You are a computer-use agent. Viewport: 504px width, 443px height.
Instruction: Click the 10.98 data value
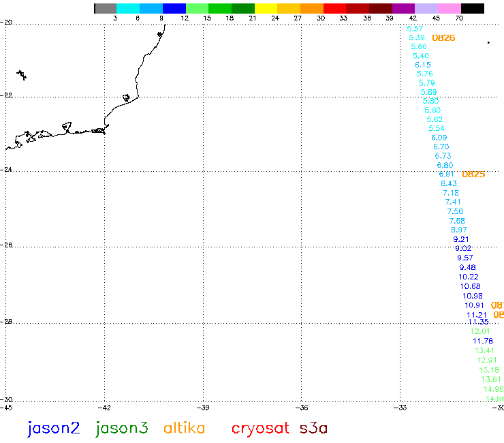[473, 296]
